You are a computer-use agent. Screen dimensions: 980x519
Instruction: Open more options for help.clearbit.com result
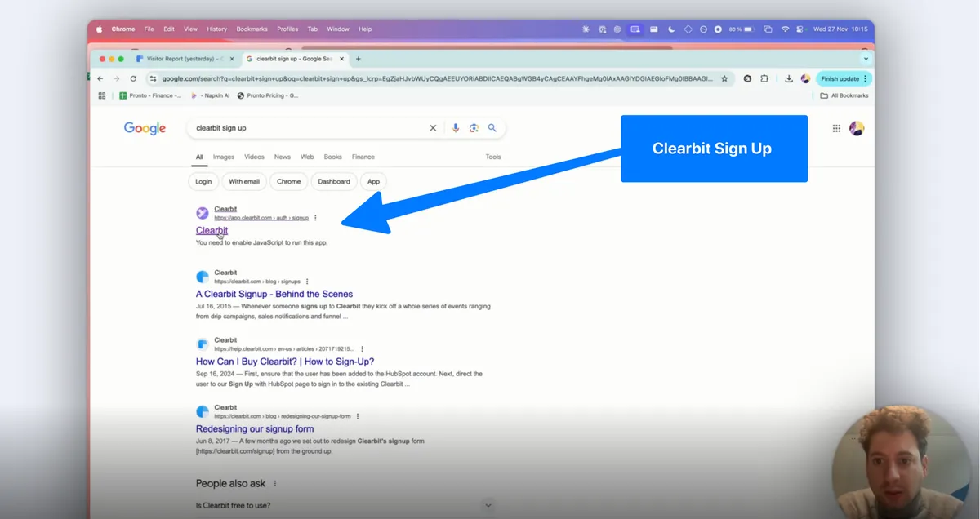362,348
